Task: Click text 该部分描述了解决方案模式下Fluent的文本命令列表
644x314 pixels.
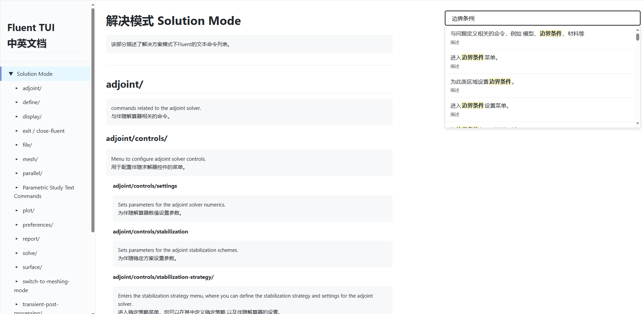Action: (171, 44)
